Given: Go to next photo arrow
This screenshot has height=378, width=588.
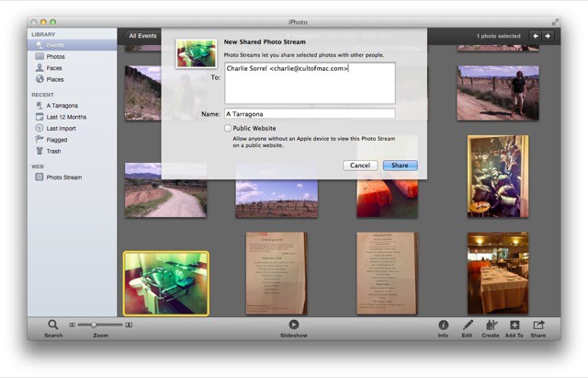Looking at the screenshot, I should click(x=548, y=36).
